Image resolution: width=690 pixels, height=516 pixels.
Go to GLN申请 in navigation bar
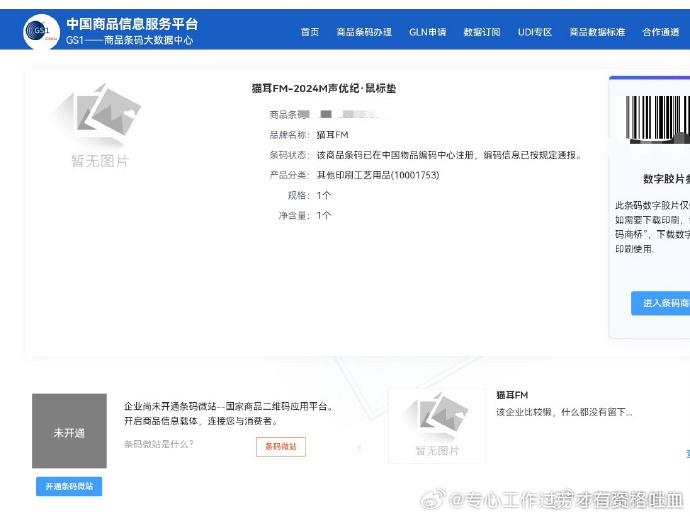tap(427, 32)
